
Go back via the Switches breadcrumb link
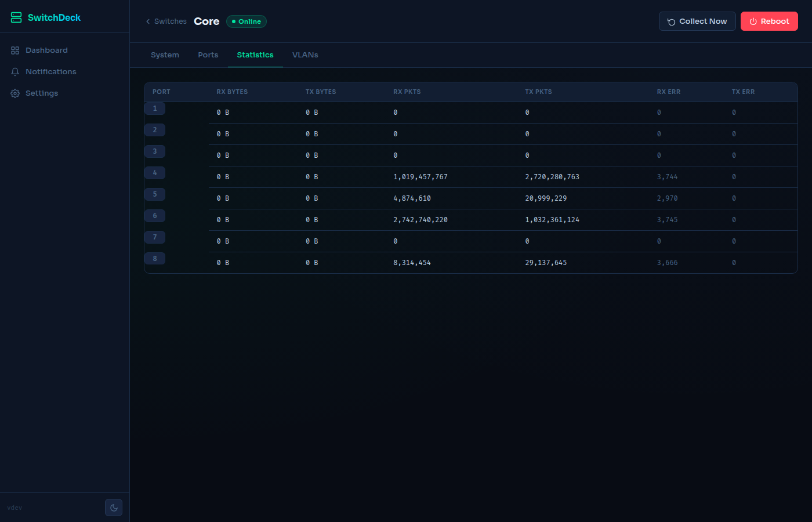[x=166, y=21]
